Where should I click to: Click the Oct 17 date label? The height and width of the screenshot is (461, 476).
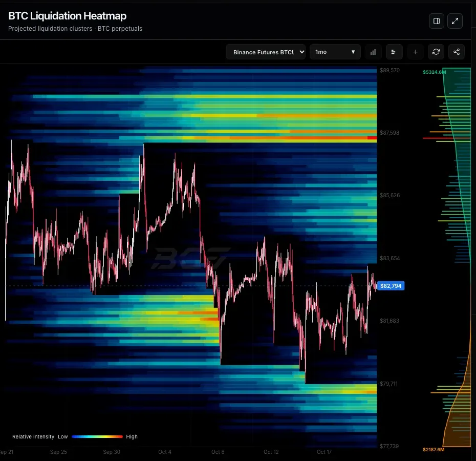coord(324,452)
